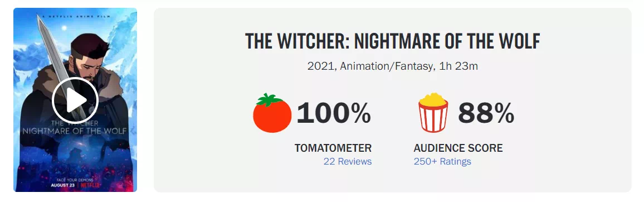Select the TOMATOMETER label
This screenshot has height=202, width=644.
[333, 148]
